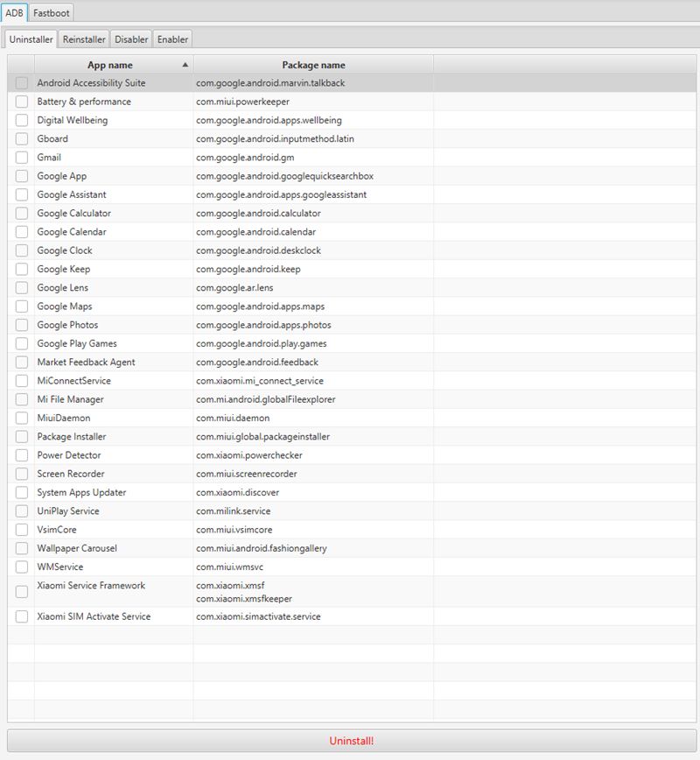Screen dimensions: 700x760
Task: Check the Android Accessibility Suite checkbox
Action: click(x=22, y=83)
